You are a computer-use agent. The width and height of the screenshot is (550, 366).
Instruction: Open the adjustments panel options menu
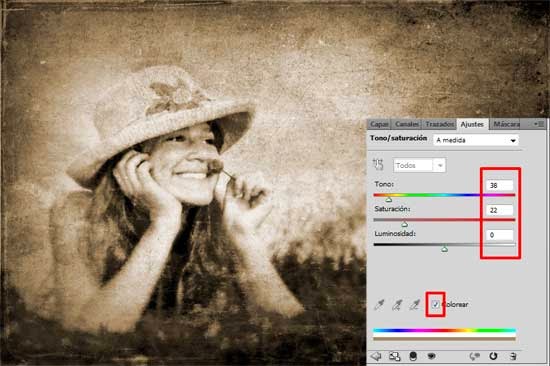pyautogui.click(x=539, y=124)
